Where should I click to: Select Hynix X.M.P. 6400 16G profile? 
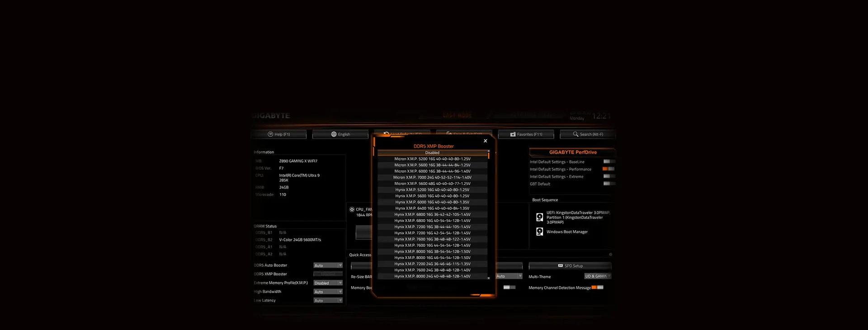(432, 208)
